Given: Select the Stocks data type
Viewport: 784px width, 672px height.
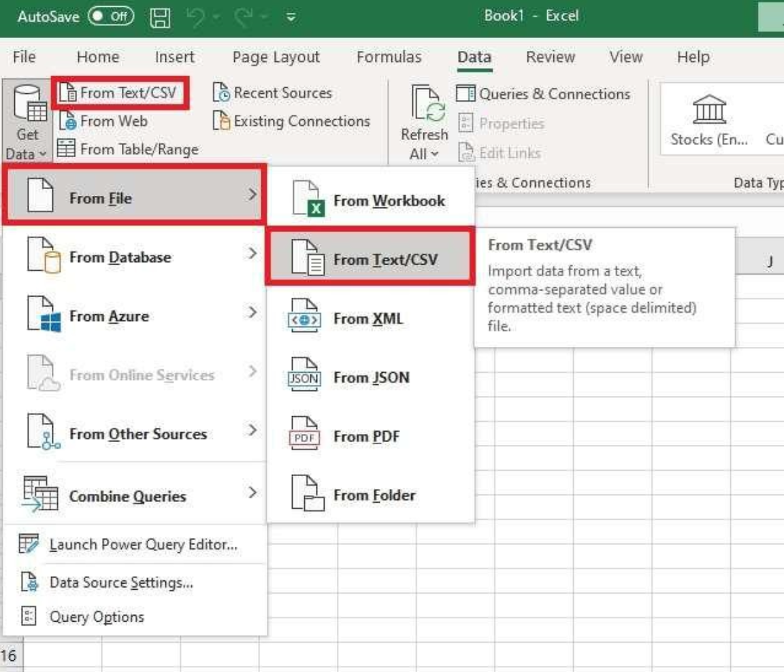Looking at the screenshot, I should [709, 120].
